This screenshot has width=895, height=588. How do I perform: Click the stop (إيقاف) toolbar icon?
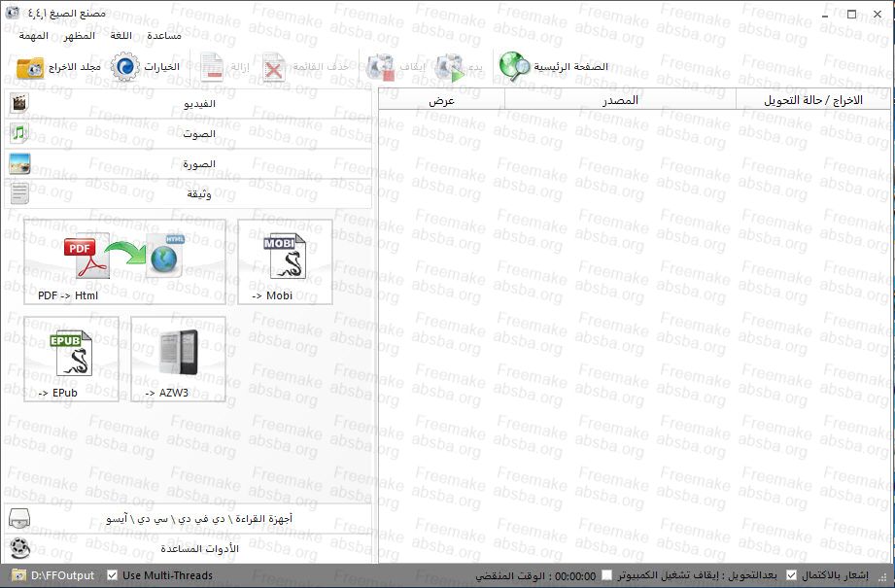click(x=380, y=67)
